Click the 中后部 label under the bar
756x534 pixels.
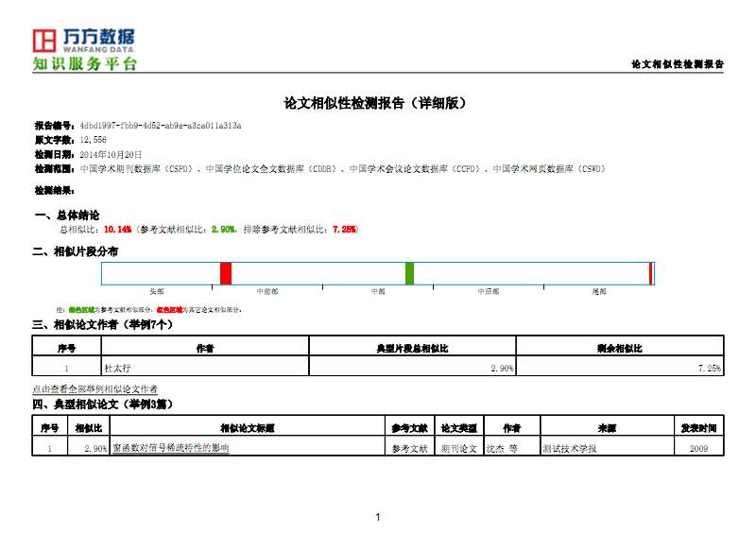coord(489,291)
